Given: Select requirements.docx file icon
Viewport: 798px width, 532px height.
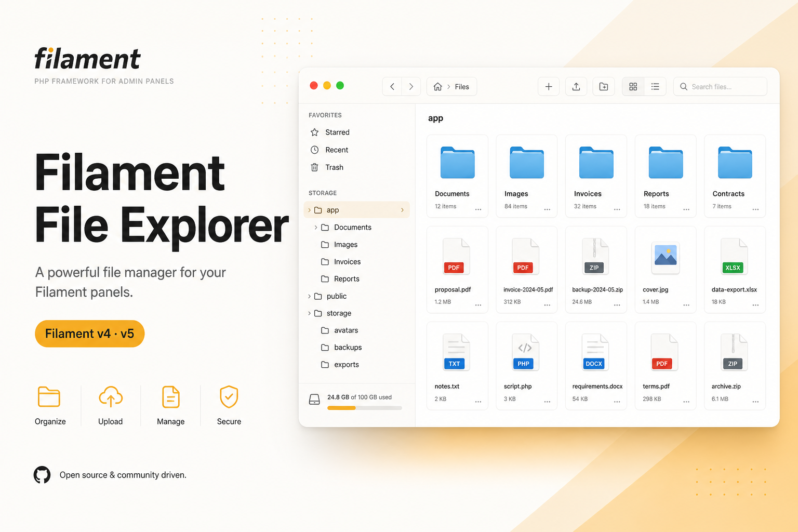Looking at the screenshot, I should coord(595,352).
